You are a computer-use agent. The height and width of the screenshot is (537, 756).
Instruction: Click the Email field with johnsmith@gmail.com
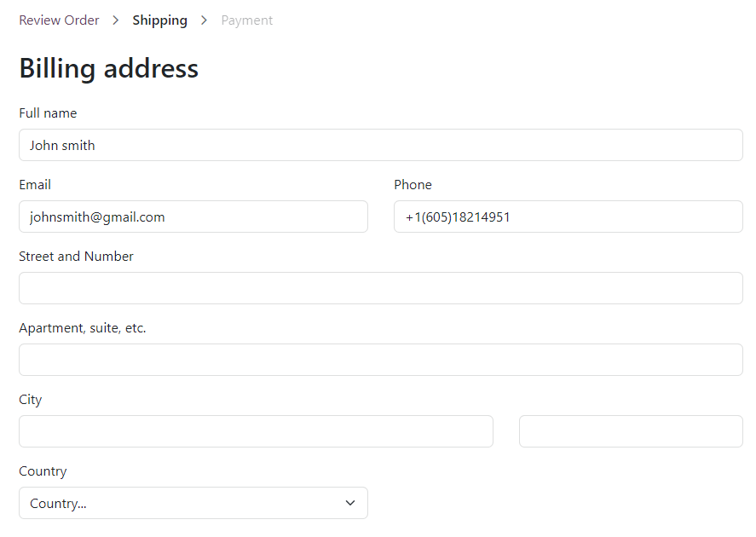(193, 217)
